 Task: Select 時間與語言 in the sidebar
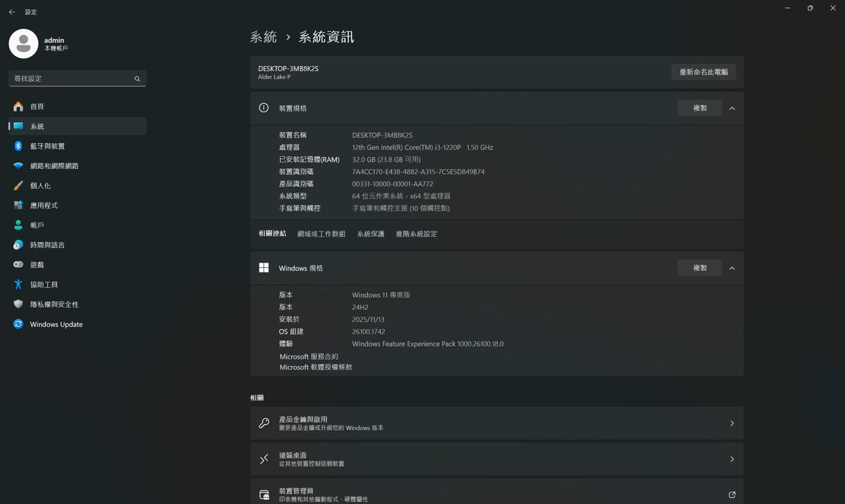click(x=48, y=245)
